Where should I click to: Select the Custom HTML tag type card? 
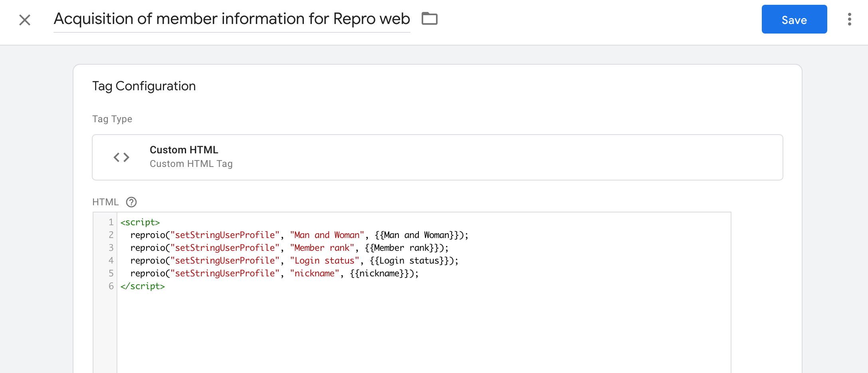coord(437,157)
